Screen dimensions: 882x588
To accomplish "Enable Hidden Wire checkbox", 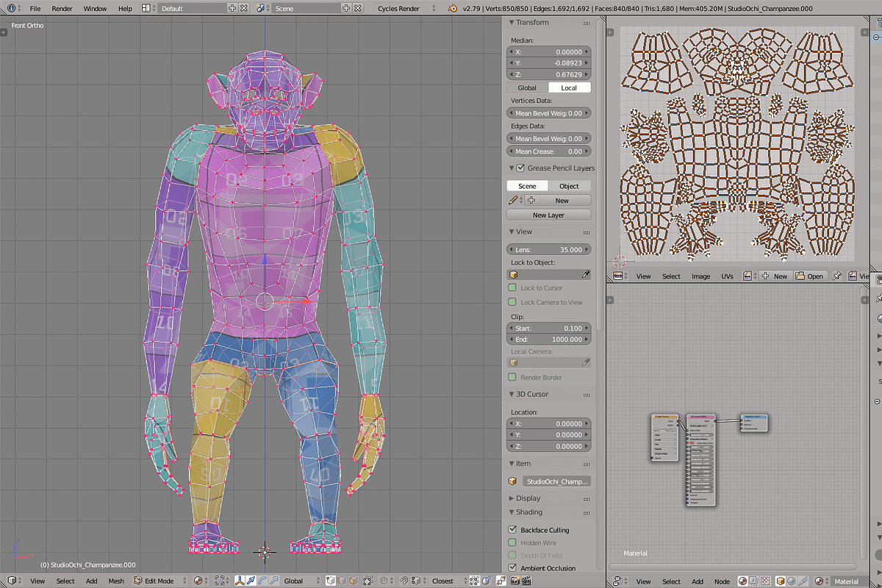I will [512, 542].
